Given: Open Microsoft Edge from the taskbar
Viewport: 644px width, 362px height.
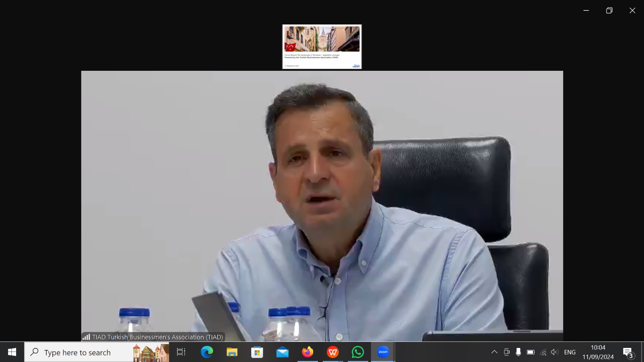Looking at the screenshot, I should click(x=207, y=352).
